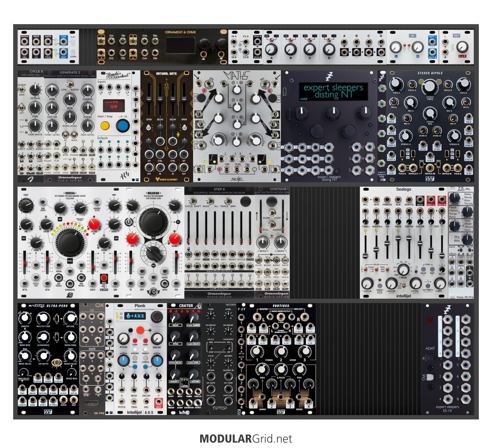
Task: Click the blue RST jack on the MIDI module
Action: tap(64, 52)
